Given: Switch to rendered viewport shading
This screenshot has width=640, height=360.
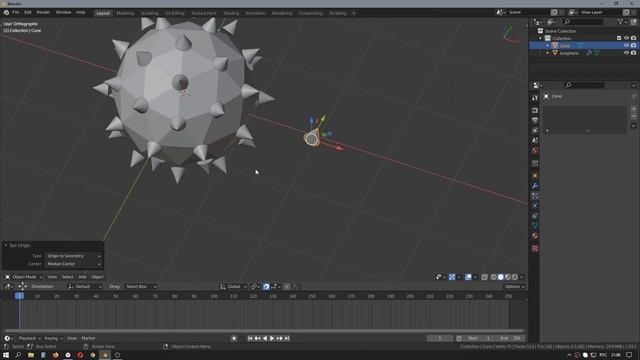Looking at the screenshot, I should coord(515,277).
